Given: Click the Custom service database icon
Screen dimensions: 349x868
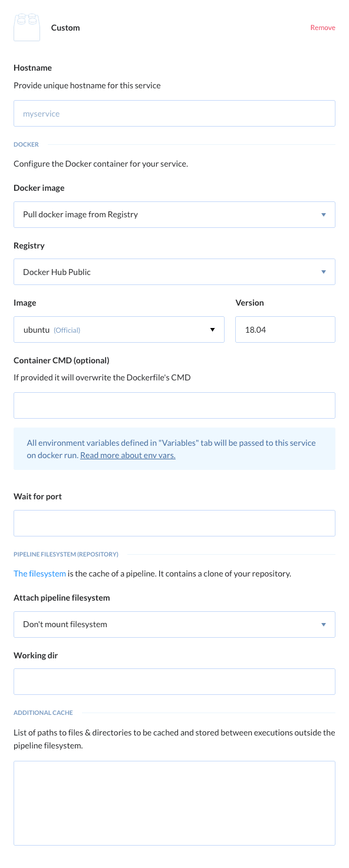Looking at the screenshot, I should coord(26,26).
